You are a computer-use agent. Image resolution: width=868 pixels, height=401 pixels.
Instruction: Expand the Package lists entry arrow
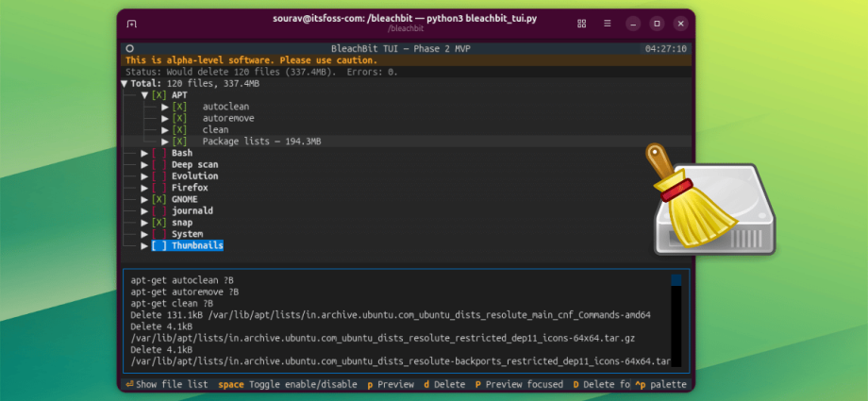pyautogui.click(x=165, y=142)
